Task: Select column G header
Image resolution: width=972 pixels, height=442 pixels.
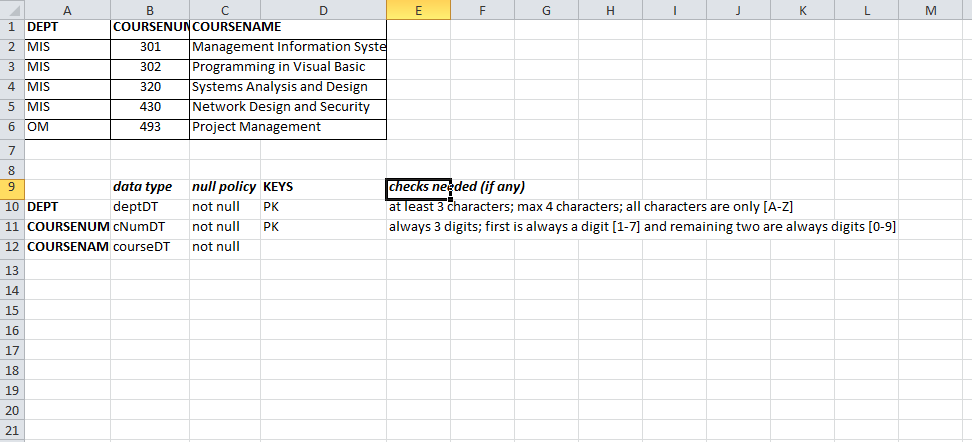Action: pyautogui.click(x=547, y=9)
